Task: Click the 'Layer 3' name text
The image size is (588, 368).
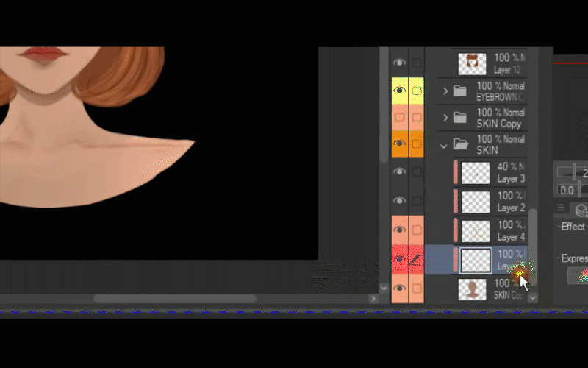Action: pos(511,179)
